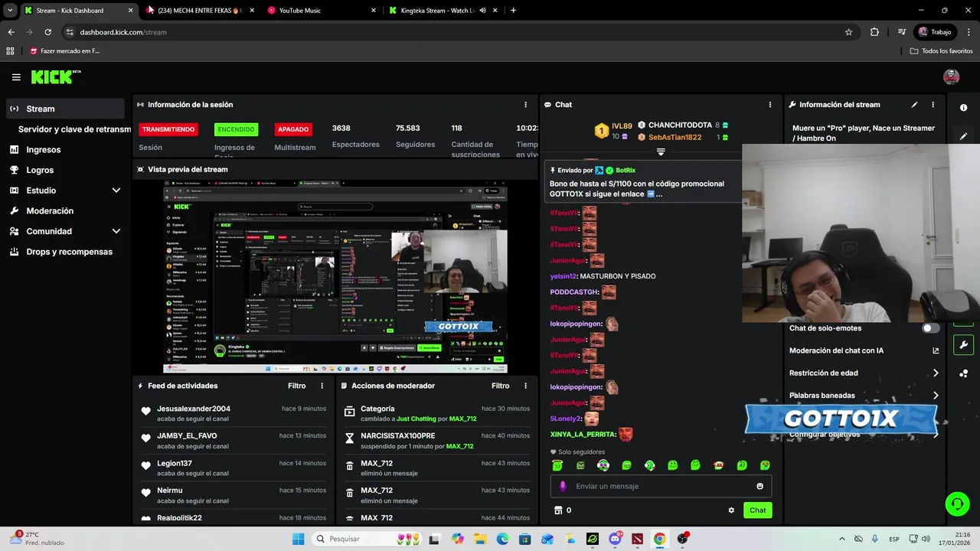The width and height of the screenshot is (980, 551).
Task: Select the last green emote in the row
Action: pyautogui.click(x=765, y=465)
